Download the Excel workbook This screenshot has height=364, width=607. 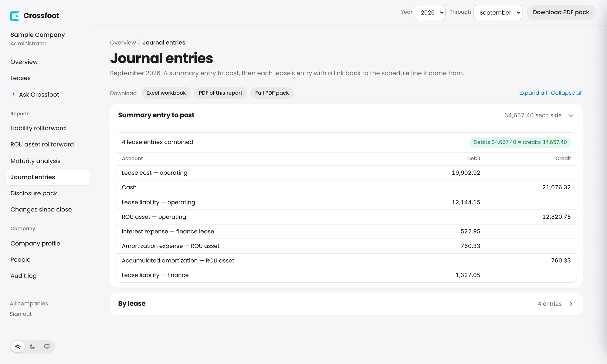pyautogui.click(x=166, y=93)
